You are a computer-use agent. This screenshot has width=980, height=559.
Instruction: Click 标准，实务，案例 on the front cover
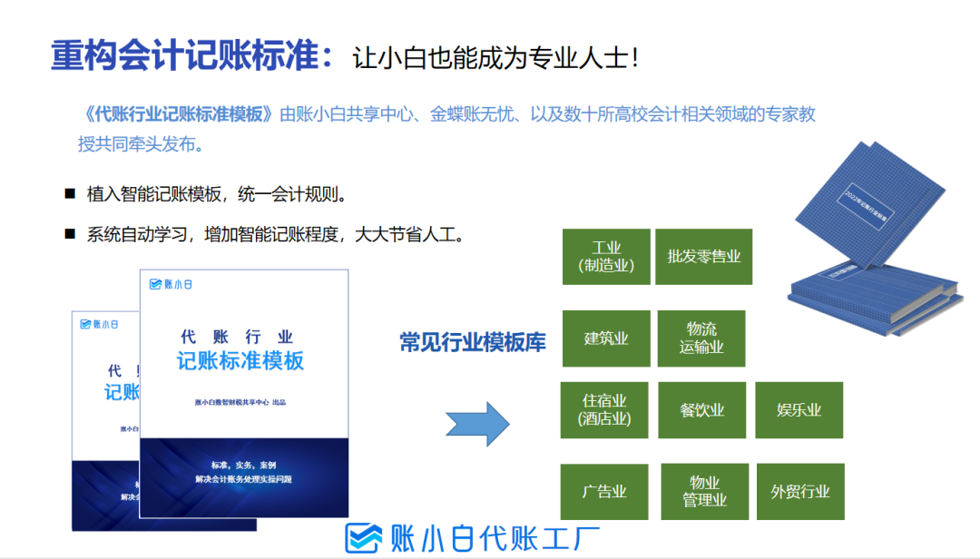point(244,465)
